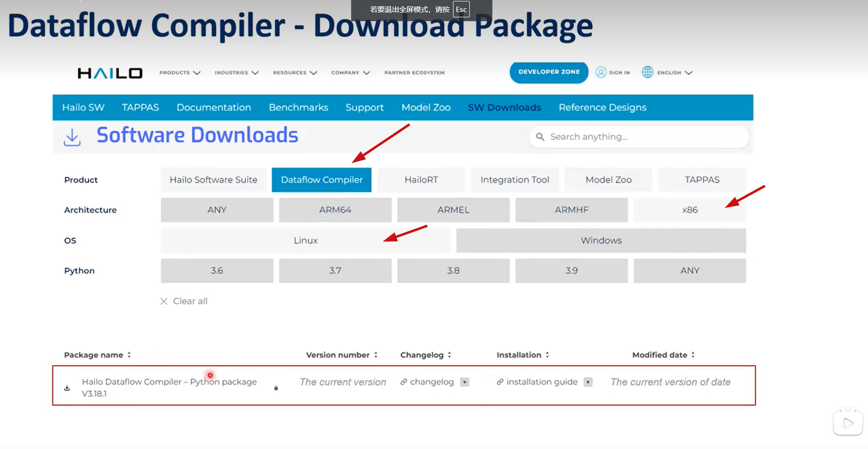
Task: Click the Hailo logo
Action: pos(110,73)
